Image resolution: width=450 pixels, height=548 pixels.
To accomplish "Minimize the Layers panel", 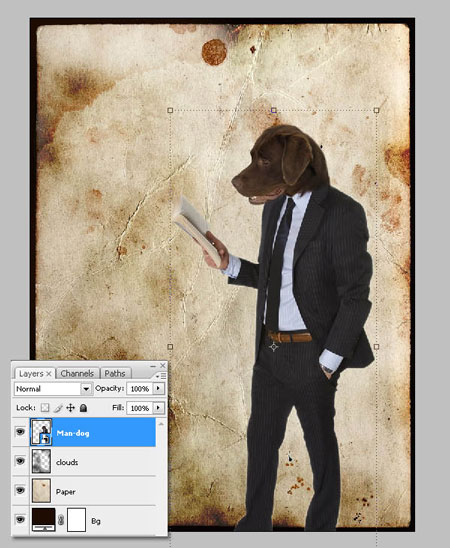I will click(153, 366).
